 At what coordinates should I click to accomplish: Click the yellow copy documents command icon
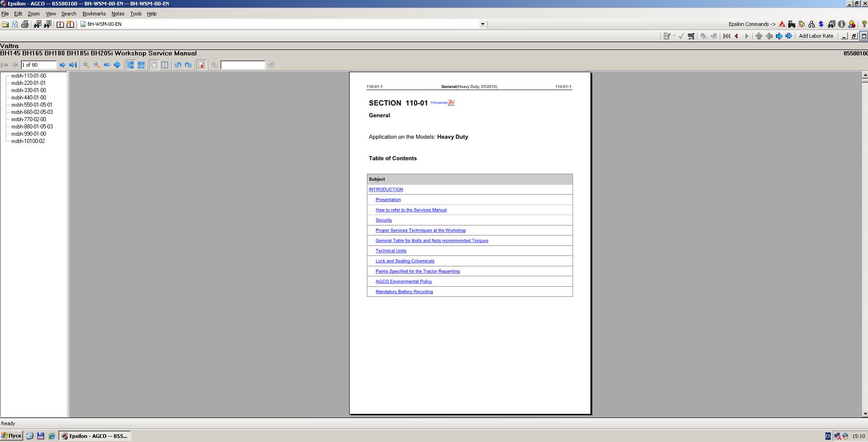pos(802,24)
